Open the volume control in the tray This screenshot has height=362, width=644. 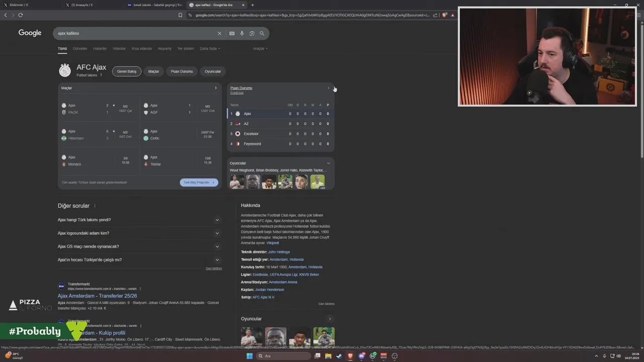[618, 356]
